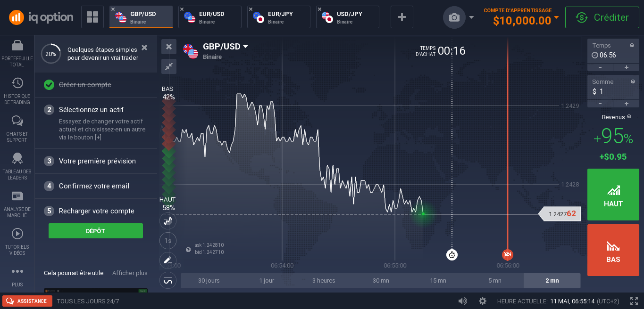
Task: Add a new asset tab with plus
Action: [402, 17]
